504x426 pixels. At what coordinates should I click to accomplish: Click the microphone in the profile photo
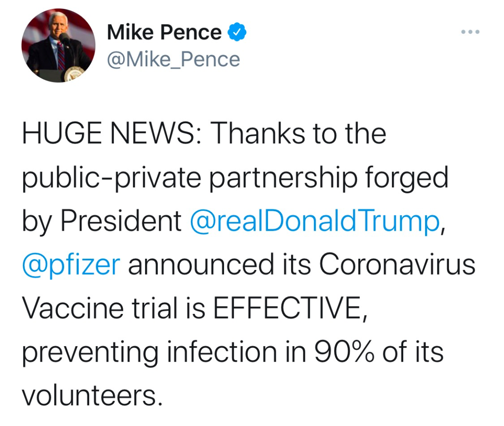point(64,38)
